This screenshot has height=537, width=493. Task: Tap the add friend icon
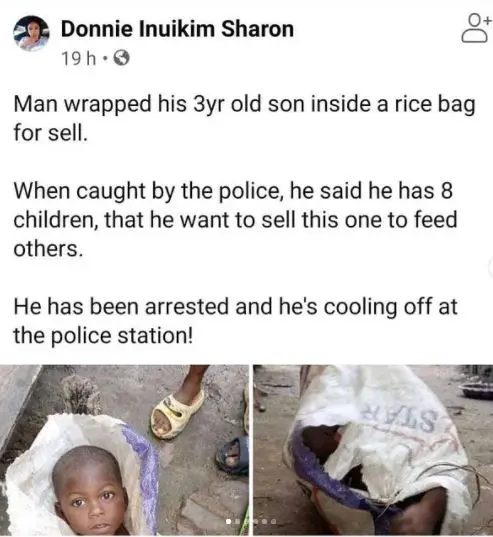pyautogui.click(x=475, y=28)
